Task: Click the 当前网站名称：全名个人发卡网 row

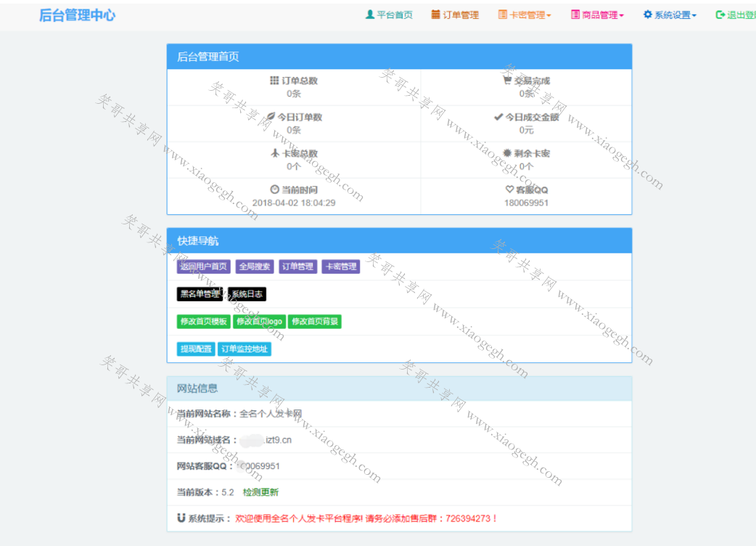Action: pos(399,413)
